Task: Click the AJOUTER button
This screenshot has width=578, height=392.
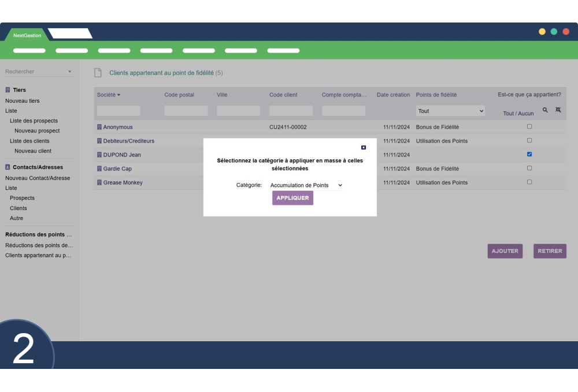Action: pos(505,251)
